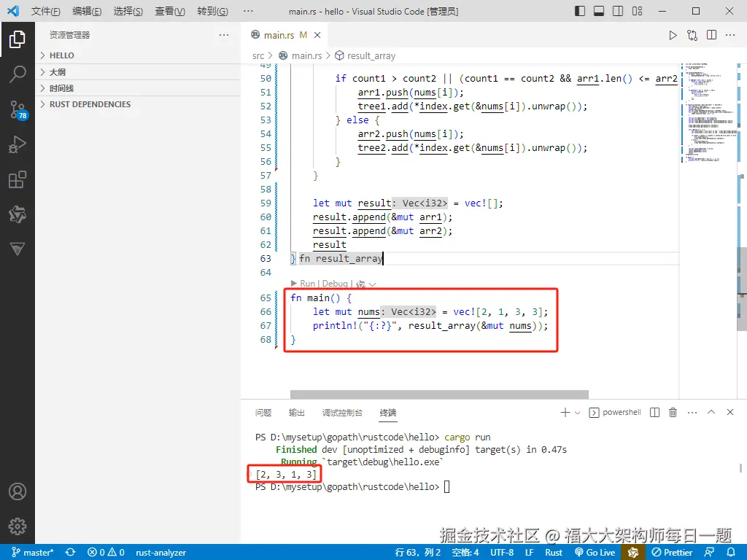The height and width of the screenshot is (560, 747).
Task: Open the 转到(G) menu
Action: [212, 11]
